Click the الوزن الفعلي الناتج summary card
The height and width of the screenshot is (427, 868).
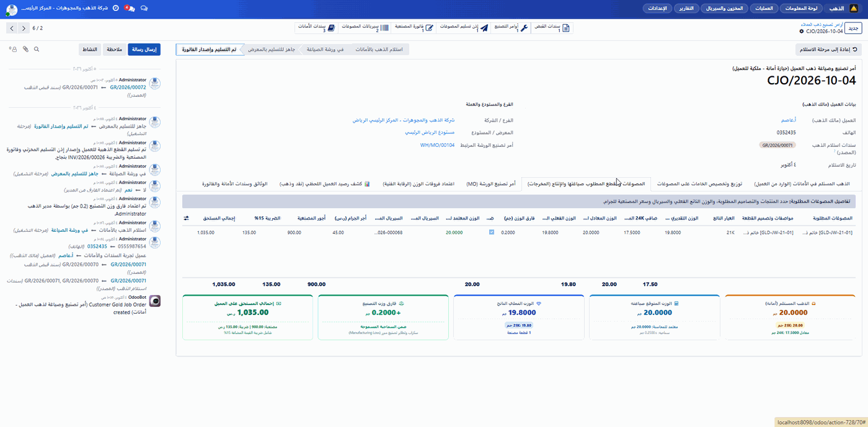[x=518, y=317]
